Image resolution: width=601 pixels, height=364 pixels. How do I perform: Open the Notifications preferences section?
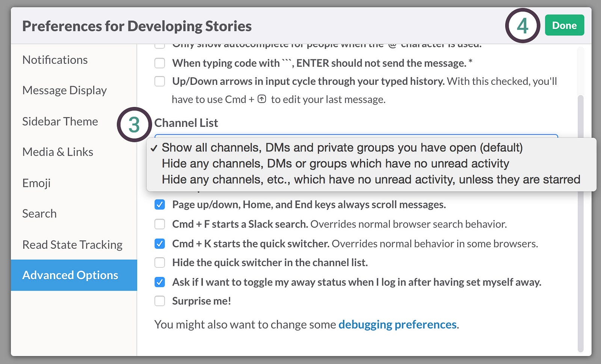click(x=55, y=60)
